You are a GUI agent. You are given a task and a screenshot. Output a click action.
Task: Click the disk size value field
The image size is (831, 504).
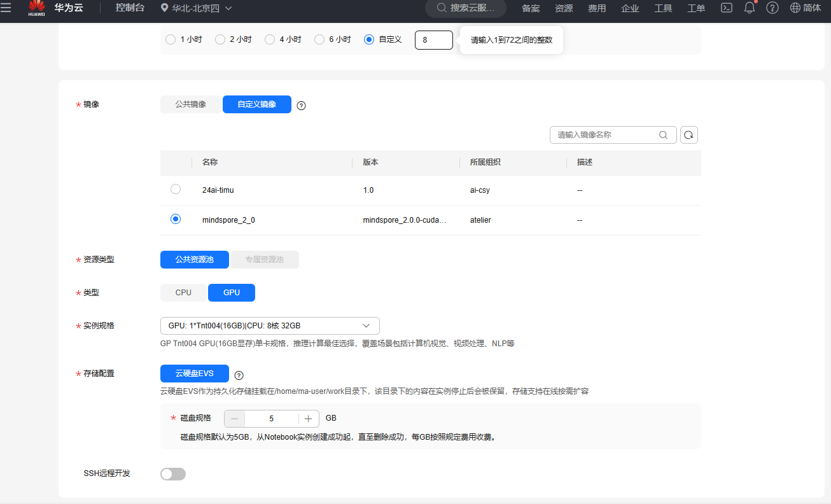point(272,419)
